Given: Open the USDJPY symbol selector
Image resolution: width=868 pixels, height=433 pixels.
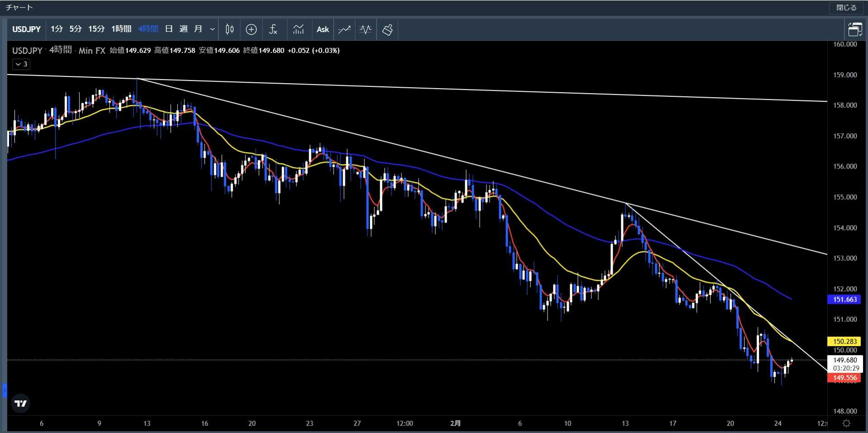Looking at the screenshot, I should tap(26, 29).
